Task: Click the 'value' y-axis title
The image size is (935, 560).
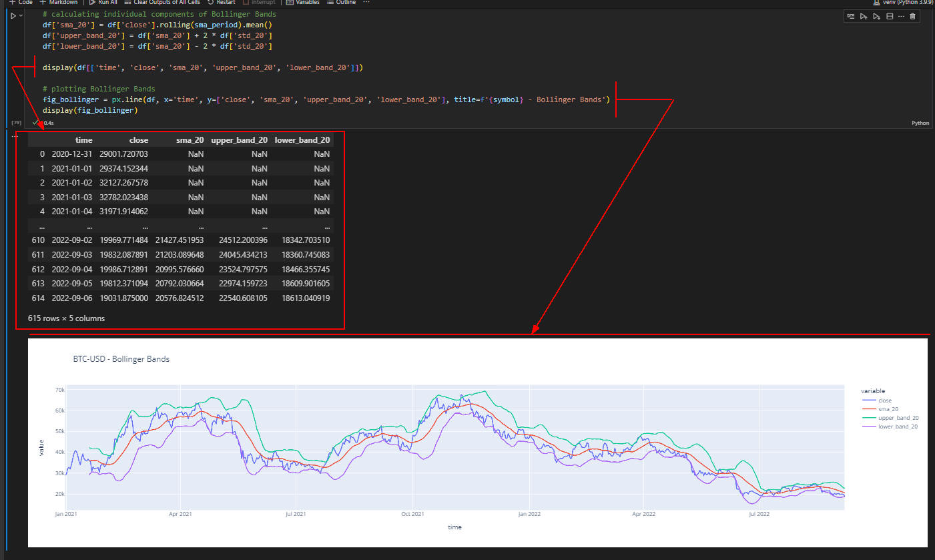Action: pos(41,449)
